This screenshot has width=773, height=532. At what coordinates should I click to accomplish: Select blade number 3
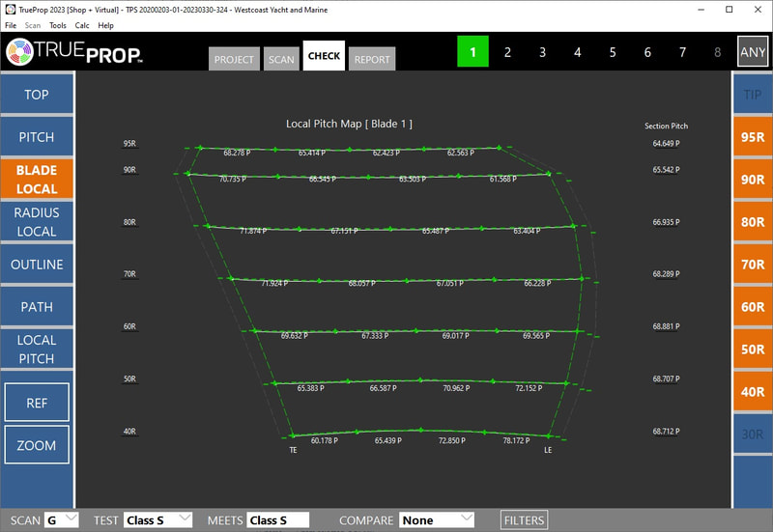tap(542, 52)
